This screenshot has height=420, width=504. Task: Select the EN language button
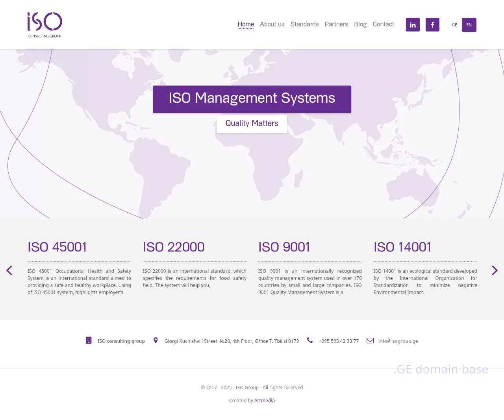coord(469,25)
